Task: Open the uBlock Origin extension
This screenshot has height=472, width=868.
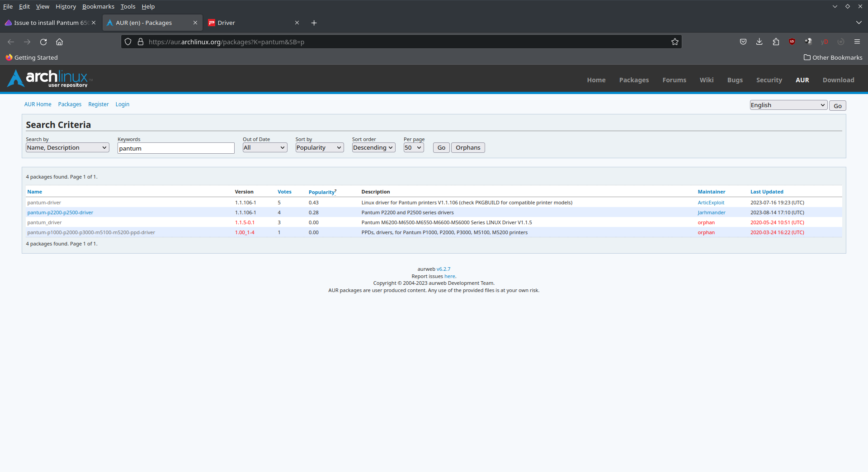Action: [x=792, y=42]
